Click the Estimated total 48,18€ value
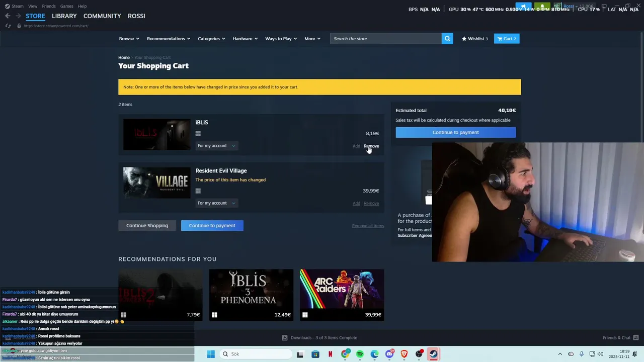 click(507, 111)
